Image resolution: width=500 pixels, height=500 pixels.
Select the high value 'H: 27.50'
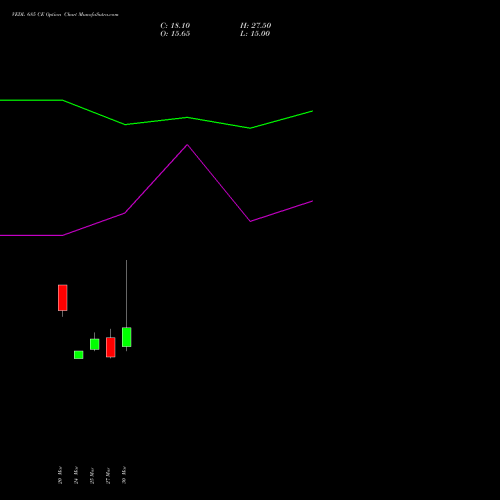(x=255, y=26)
